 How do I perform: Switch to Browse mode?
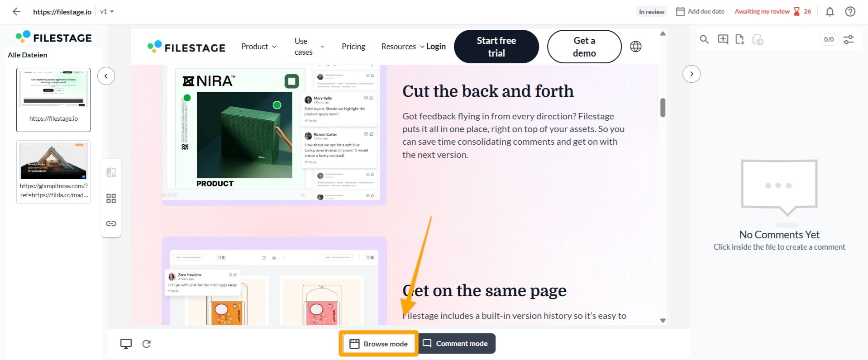(378, 344)
